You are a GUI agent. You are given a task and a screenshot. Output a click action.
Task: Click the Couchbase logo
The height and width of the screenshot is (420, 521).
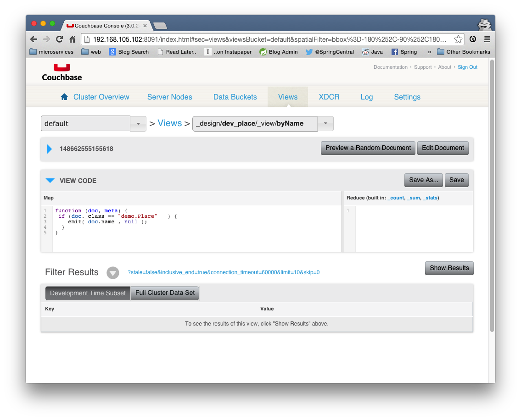62,72
